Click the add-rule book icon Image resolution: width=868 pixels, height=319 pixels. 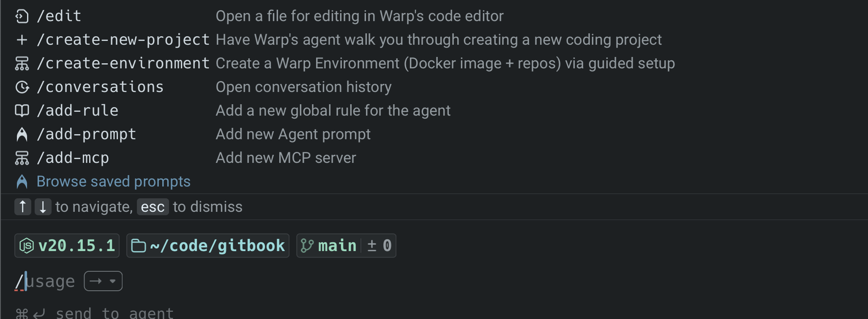pos(22,111)
